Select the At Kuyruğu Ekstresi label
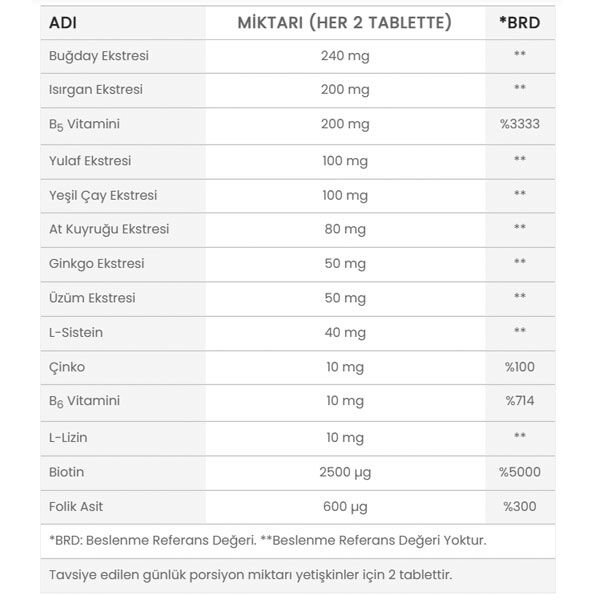 tap(109, 229)
